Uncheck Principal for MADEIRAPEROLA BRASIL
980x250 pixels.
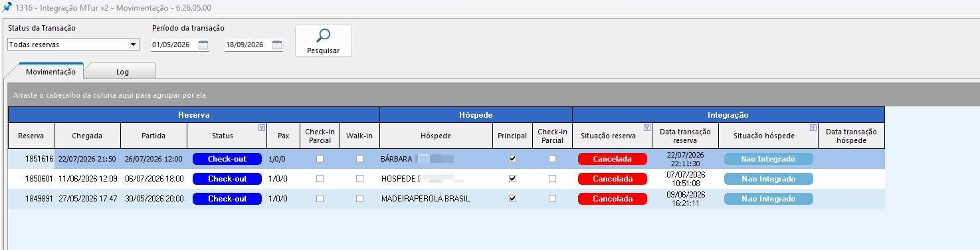tap(512, 199)
